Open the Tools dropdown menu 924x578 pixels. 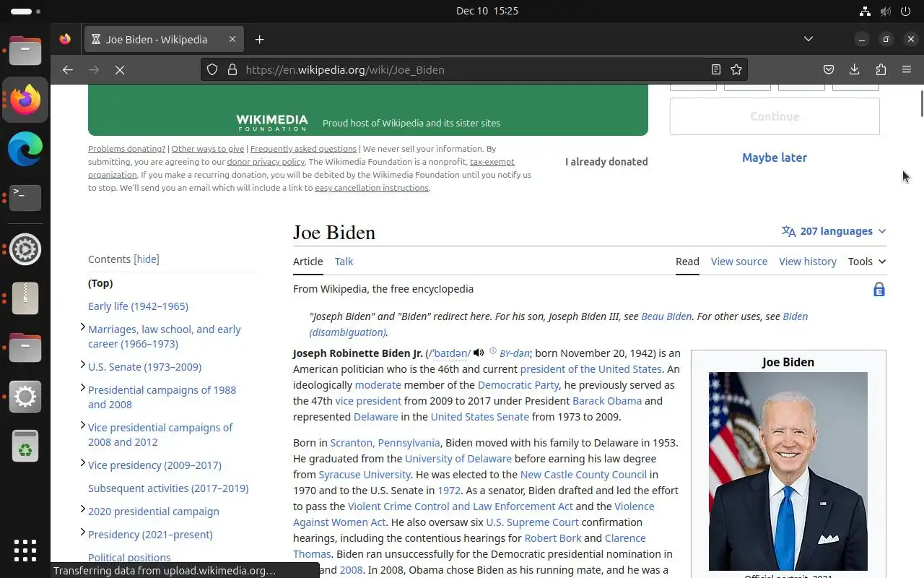867,262
